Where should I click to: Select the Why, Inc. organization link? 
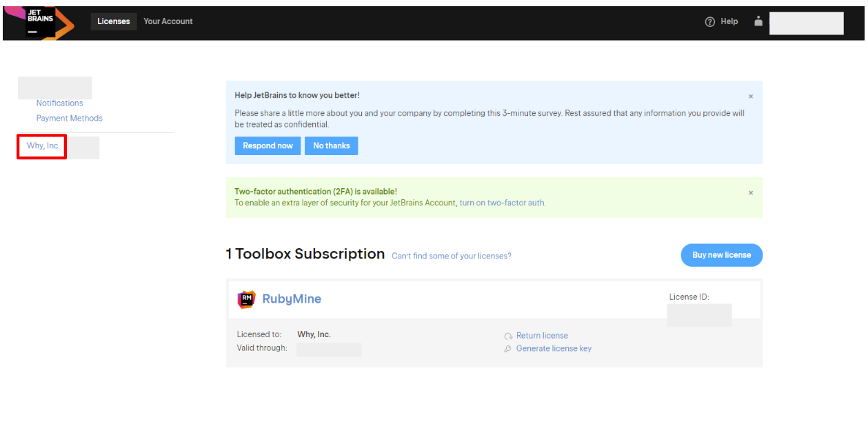point(43,145)
